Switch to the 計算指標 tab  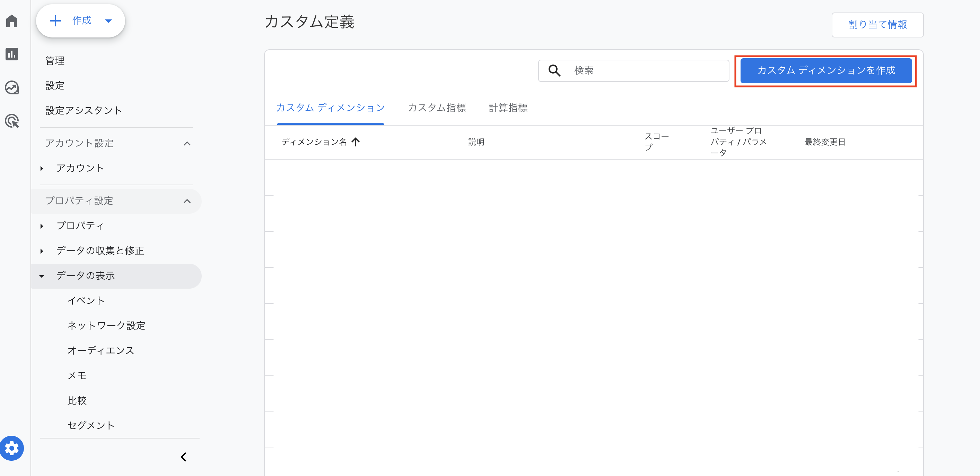[x=508, y=108]
